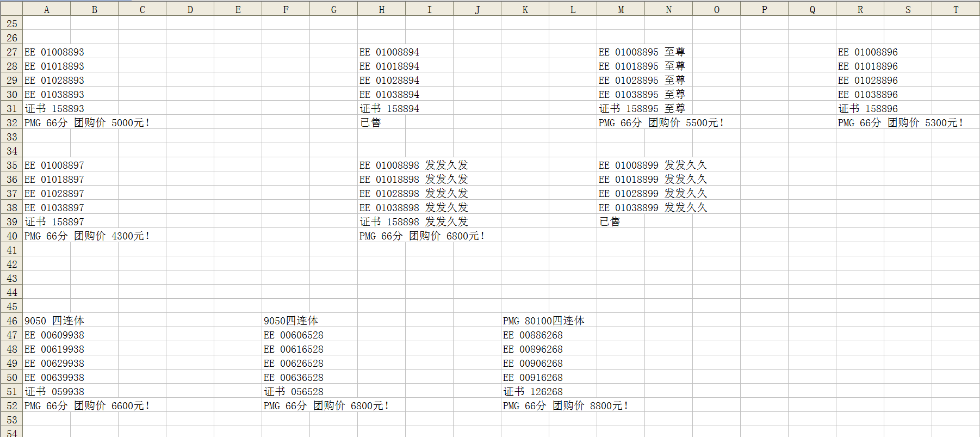The height and width of the screenshot is (437, 980).
Task: Click the 6800元 price cell in row 40
Action: coord(422,236)
